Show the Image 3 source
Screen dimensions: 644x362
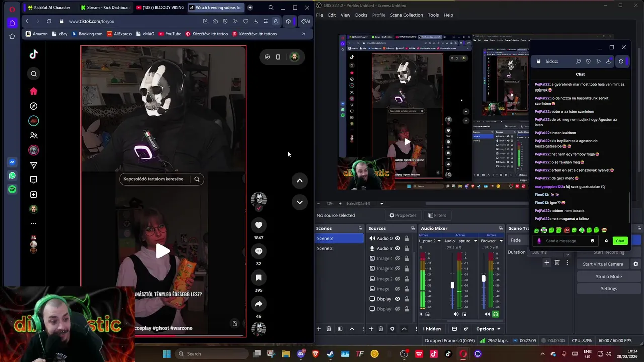click(x=397, y=268)
